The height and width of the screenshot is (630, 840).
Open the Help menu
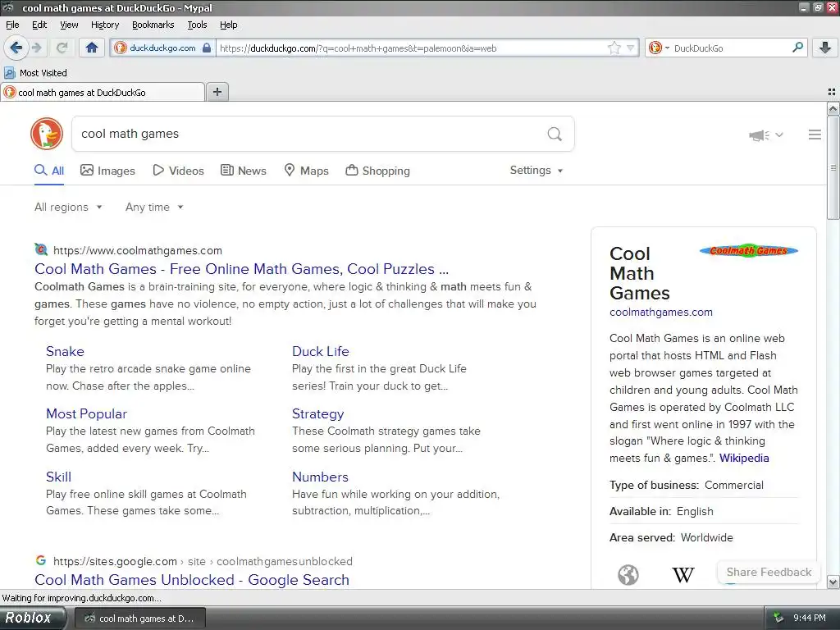click(228, 25)
